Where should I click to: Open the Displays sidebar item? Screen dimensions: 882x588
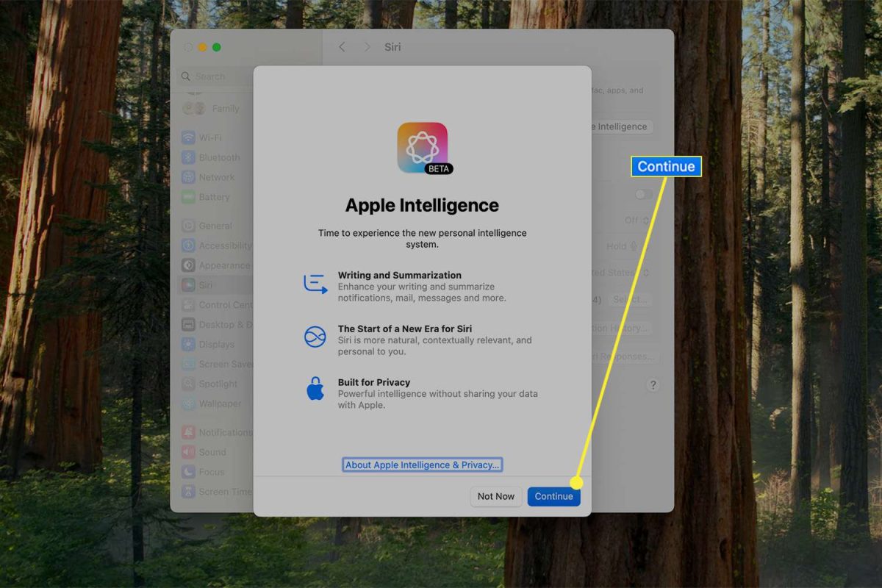(215, 344)
